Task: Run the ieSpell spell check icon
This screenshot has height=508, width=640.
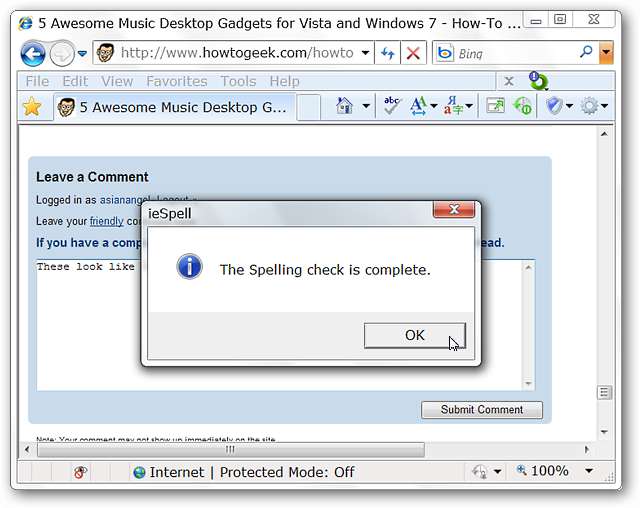Action: tap(391, 106)
